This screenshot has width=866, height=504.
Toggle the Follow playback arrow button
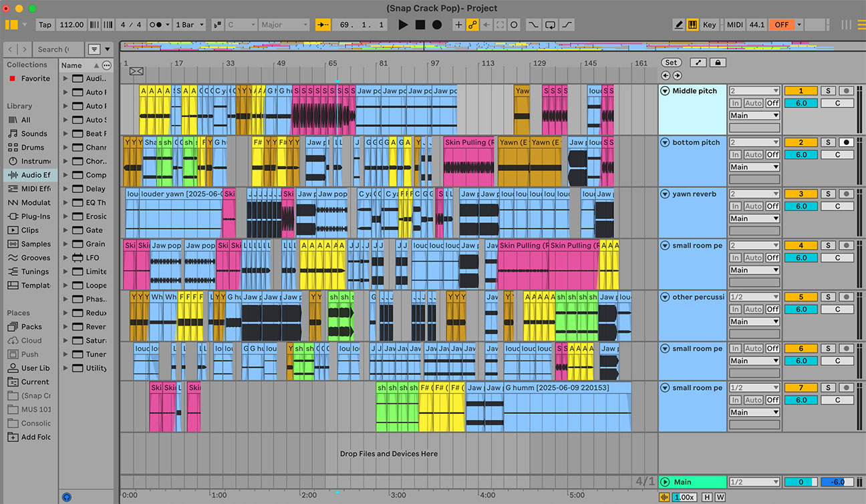coord(323,25)
